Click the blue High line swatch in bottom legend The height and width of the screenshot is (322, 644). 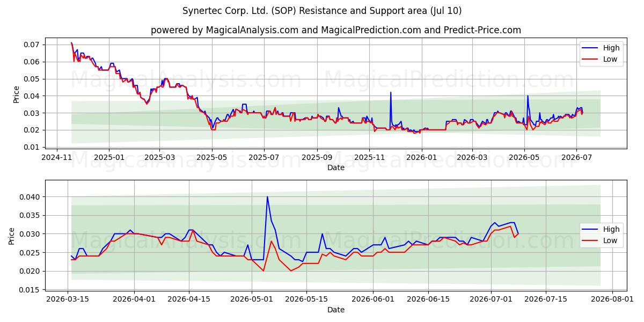(x=591, y=229)
